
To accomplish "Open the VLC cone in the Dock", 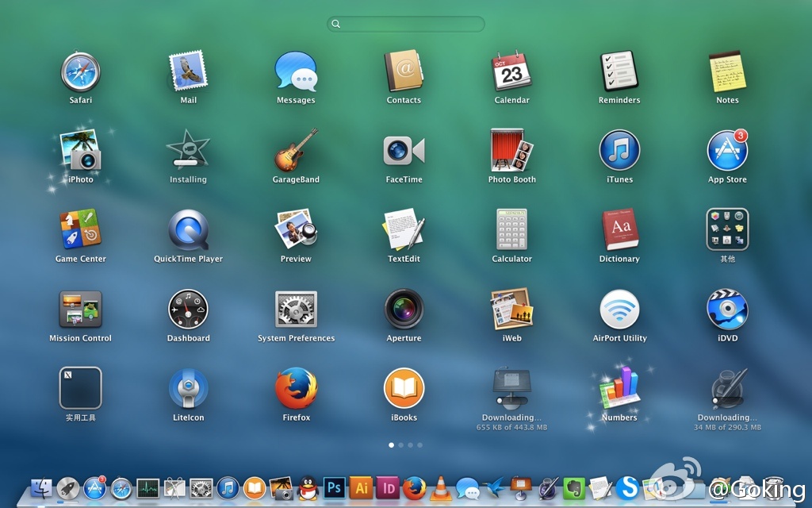I will pos(441,488).
